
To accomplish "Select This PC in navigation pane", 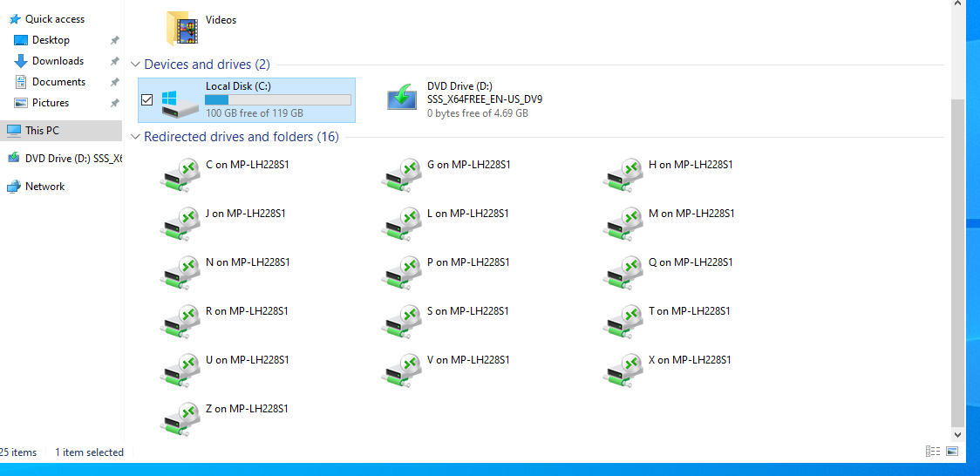I will [x=42, y=131].
